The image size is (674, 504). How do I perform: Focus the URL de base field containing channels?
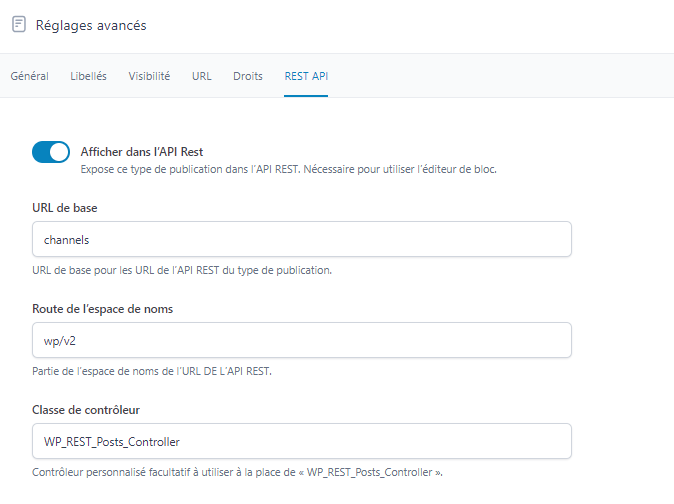(x=301, y=240)
